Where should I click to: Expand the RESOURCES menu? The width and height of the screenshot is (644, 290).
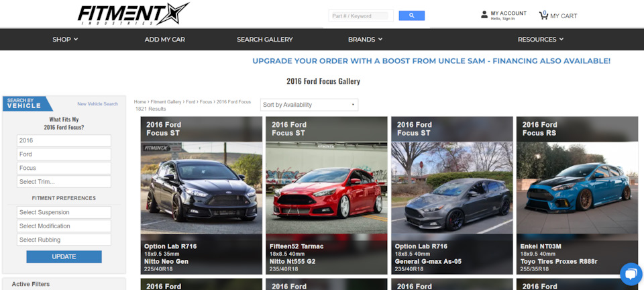pyautogui.click(x=541, y=40)
